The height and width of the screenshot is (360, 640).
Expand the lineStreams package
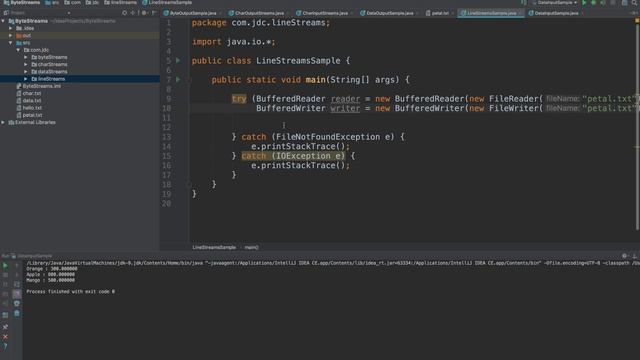[x=26, y=79]
